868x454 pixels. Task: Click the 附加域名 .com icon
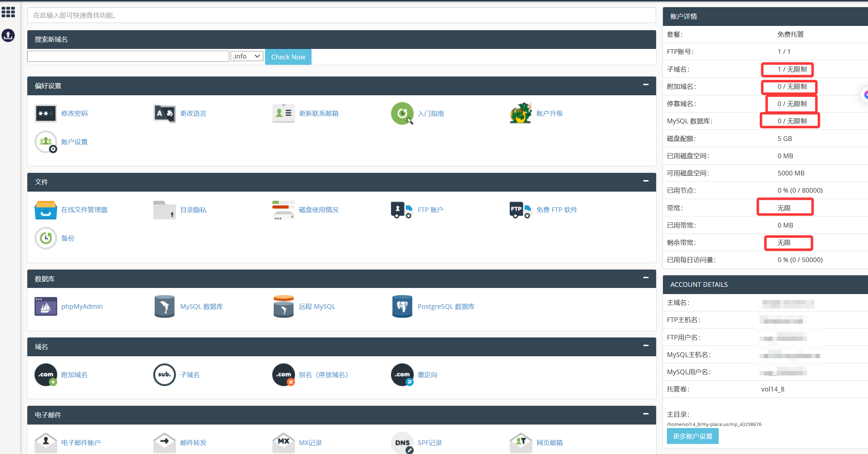coord(46,375)
